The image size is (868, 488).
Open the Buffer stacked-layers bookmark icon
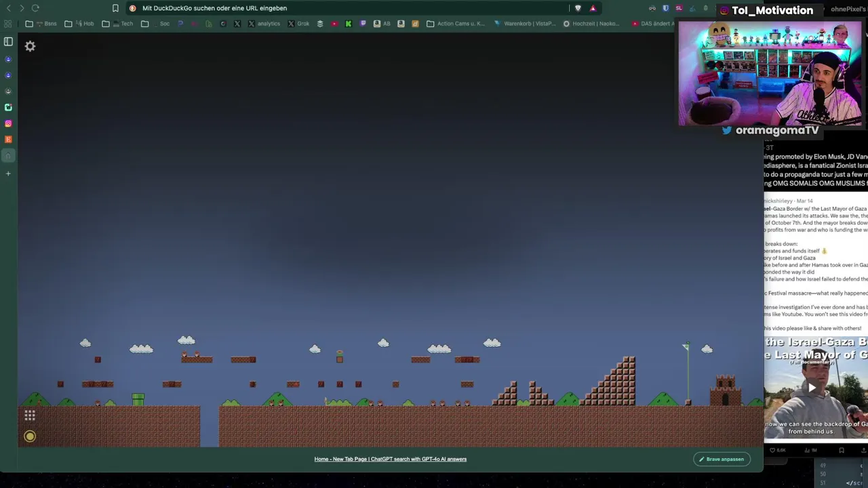320,24
